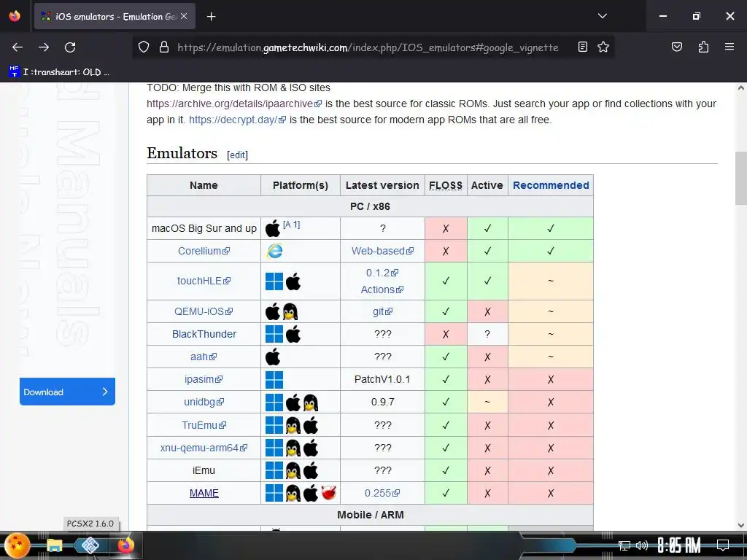The height and width of the screenshot is (560, 747).
Task: Click the browser platform icon in Corellium row
Action: click(274, 251)
